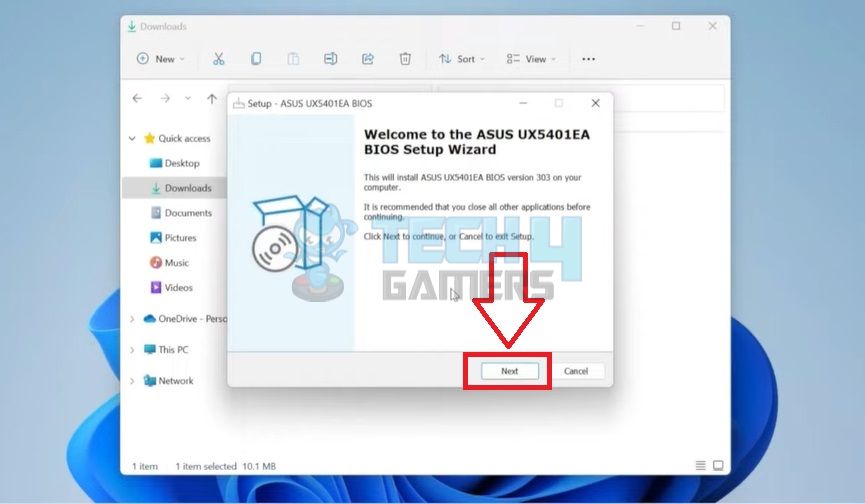Open Desktop in the navigation pane

174,163
